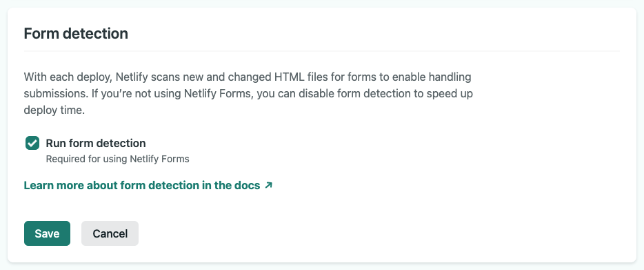This screenshot has height=270, width=644.
Task: Click the white checkmark inside the green box
Action: [32, 143]
